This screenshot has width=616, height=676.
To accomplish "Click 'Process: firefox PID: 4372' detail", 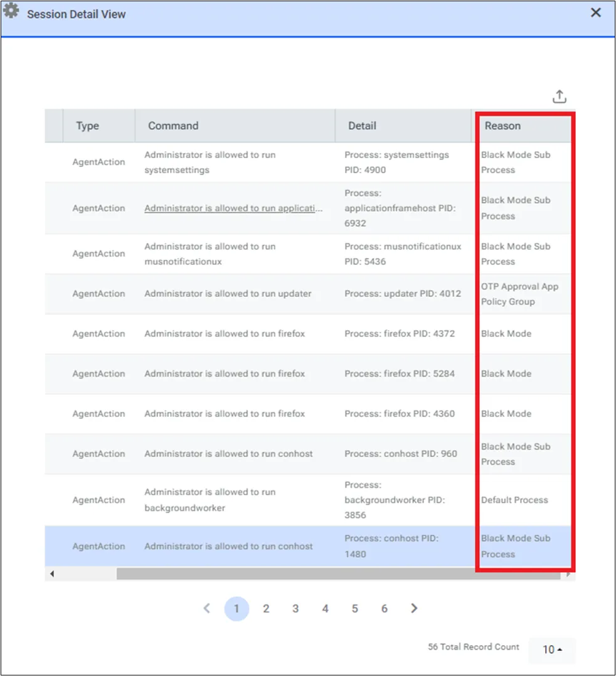I will pos(400,334).
